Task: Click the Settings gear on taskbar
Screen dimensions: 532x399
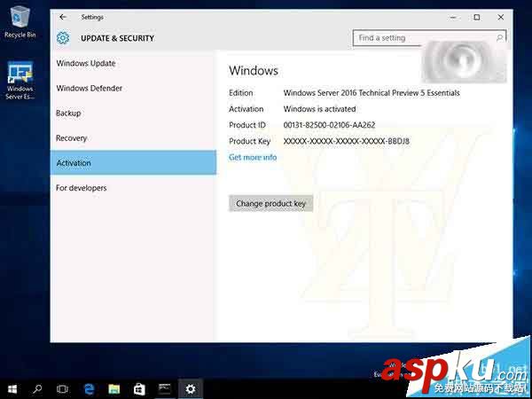Action: click(191, 389)
